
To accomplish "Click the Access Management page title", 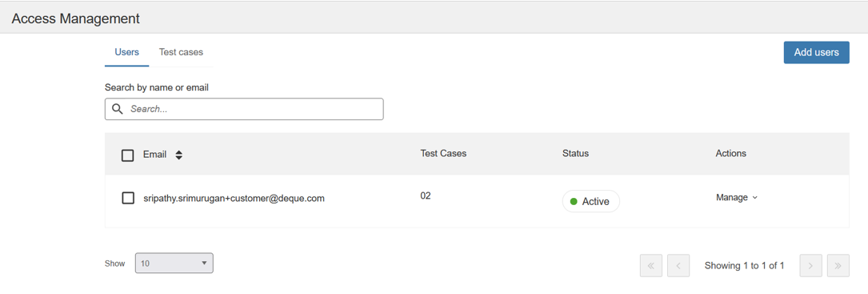I will (76, 18).
